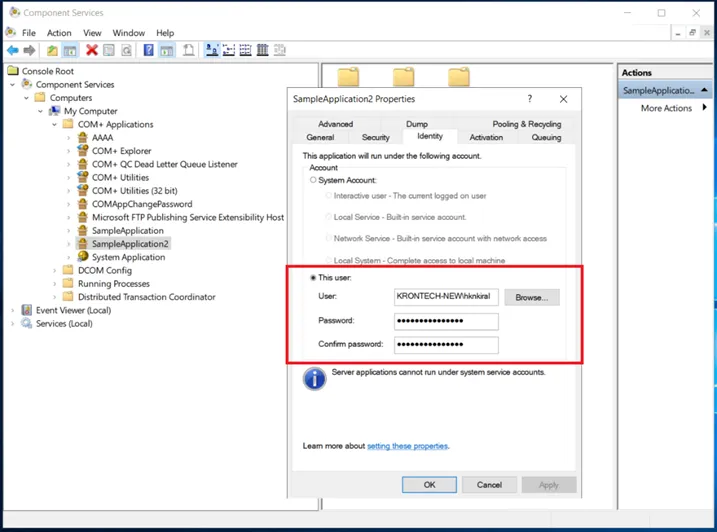Click the Services (Local) gear icon
717x532 pixels.
(27, 323)
